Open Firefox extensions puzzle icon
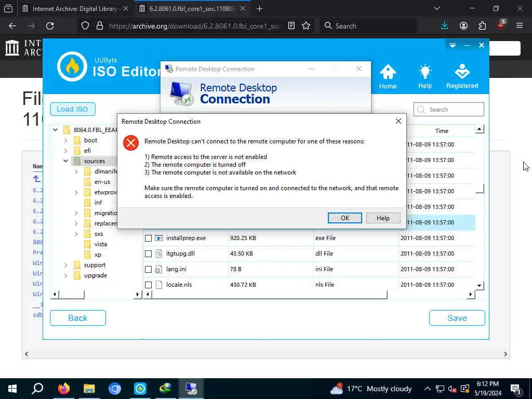The width and height of the screenshot is (532, 399). 482,26
